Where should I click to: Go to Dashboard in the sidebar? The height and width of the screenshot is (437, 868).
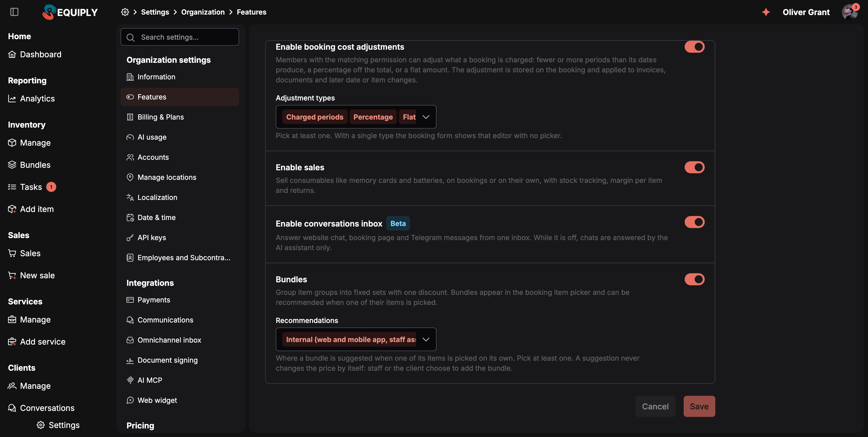tap(35, 54)
